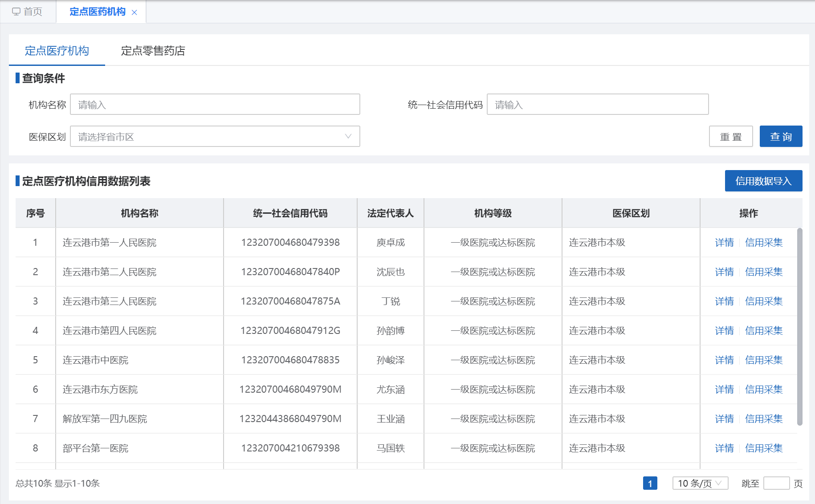Open the 医保区划 province-city dropdown
Viewport: 815px width, 504px height.
[x=215, y=136]
